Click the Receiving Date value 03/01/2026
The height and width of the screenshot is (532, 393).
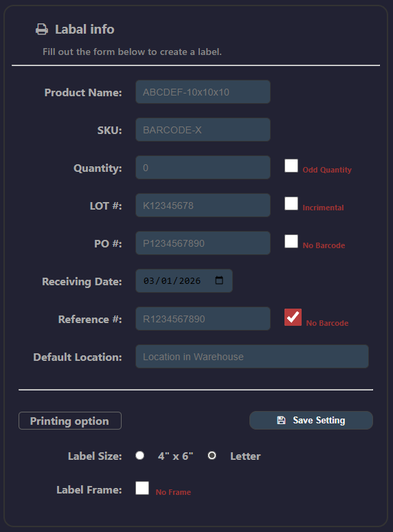(x=172, y=281)
